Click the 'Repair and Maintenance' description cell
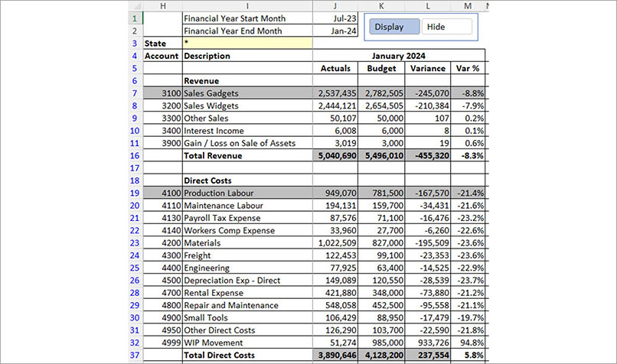 [247, 305]
